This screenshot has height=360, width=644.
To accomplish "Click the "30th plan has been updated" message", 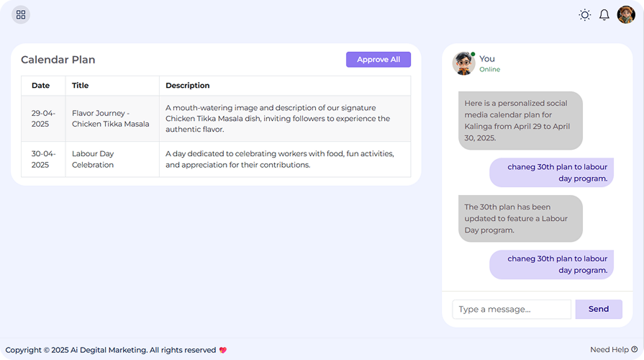I will coord(520,218).
